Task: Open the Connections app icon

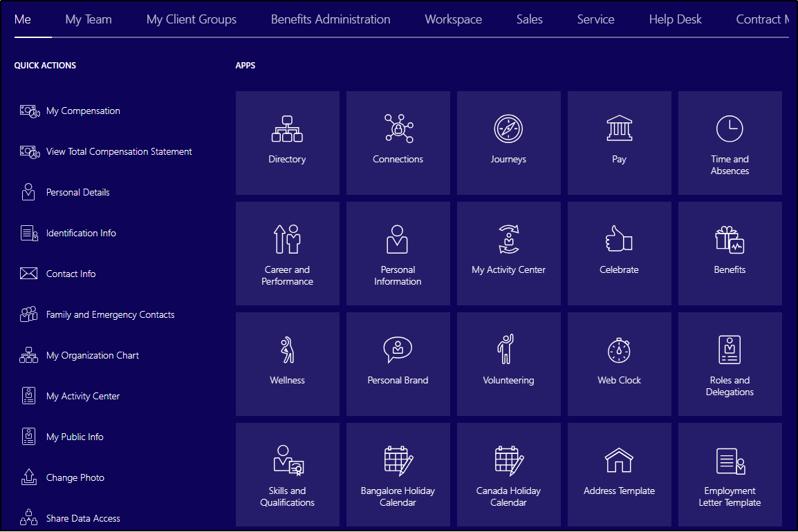Action: click(x=398, y=129)
